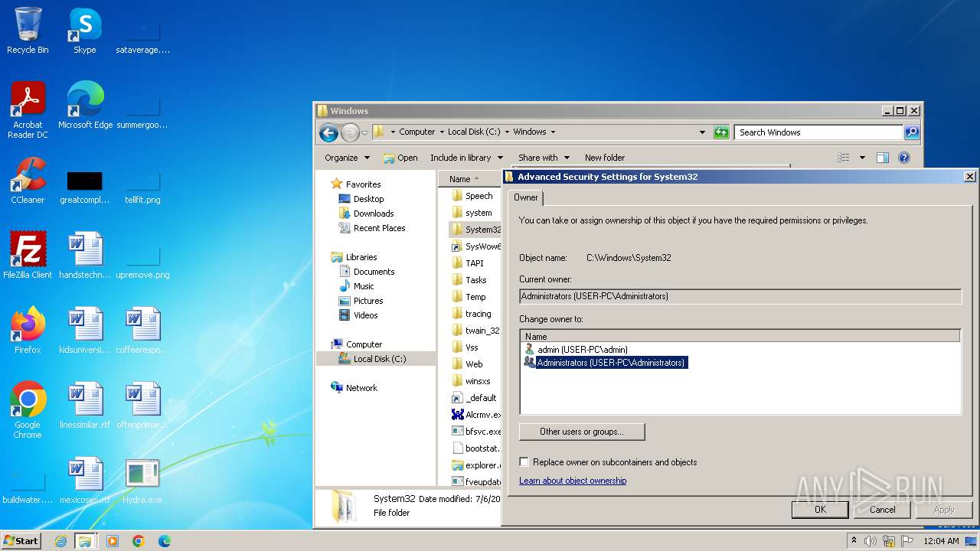Select admin (USER-PC\admin) owner entry
The image size is (980, 551).
582,350
